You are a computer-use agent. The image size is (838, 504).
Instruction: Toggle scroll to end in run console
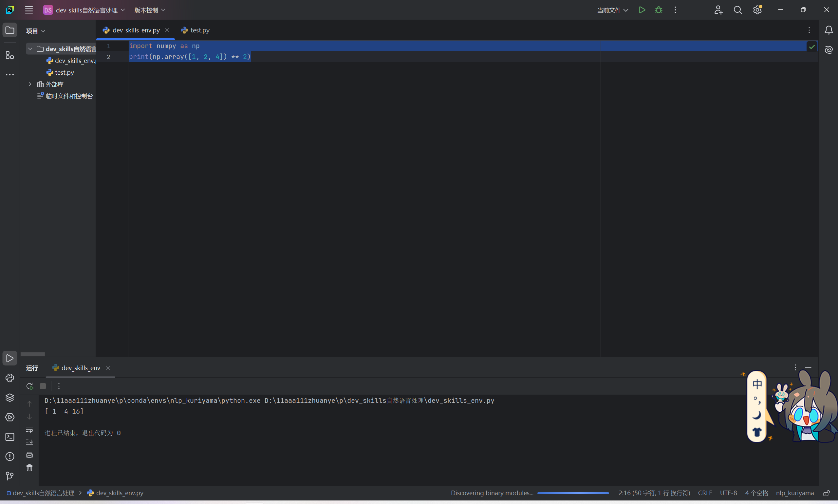pos(29,442)
